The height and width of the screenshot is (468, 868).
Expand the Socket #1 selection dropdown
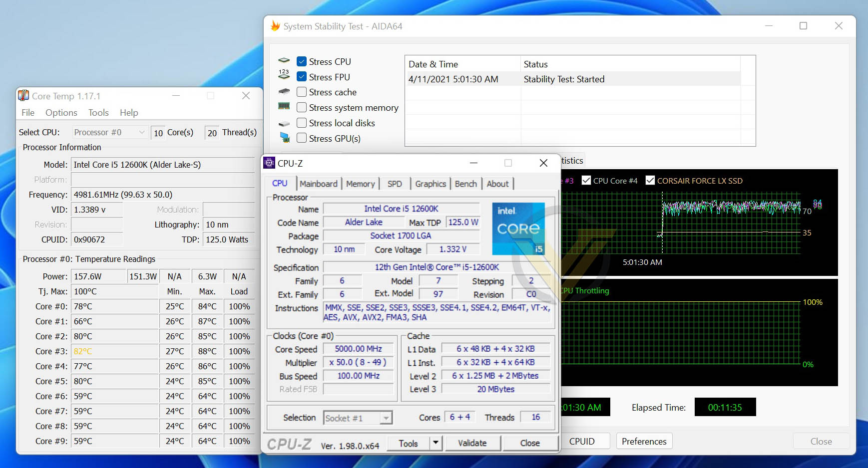point(358,418)
